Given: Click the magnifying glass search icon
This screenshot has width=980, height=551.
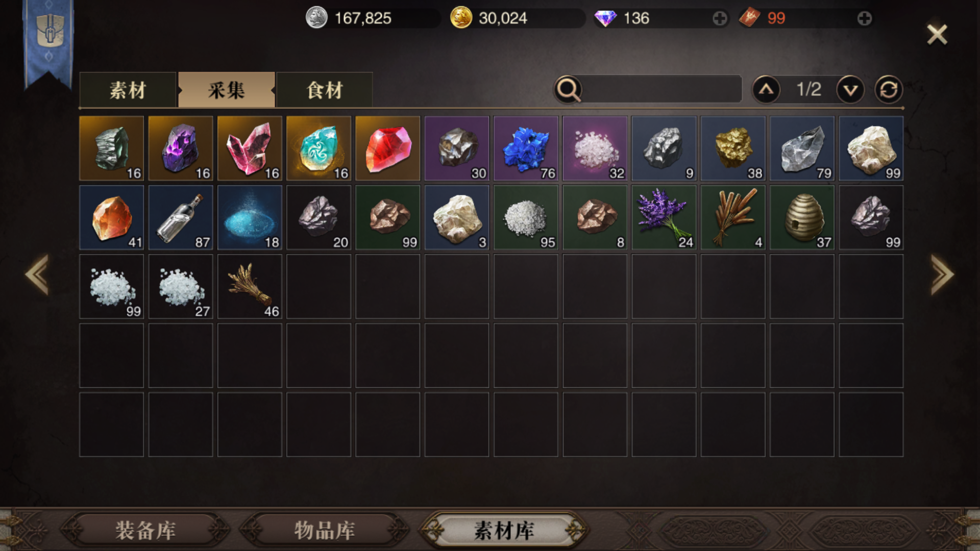Looking at the screenshot, I should 568,90.
